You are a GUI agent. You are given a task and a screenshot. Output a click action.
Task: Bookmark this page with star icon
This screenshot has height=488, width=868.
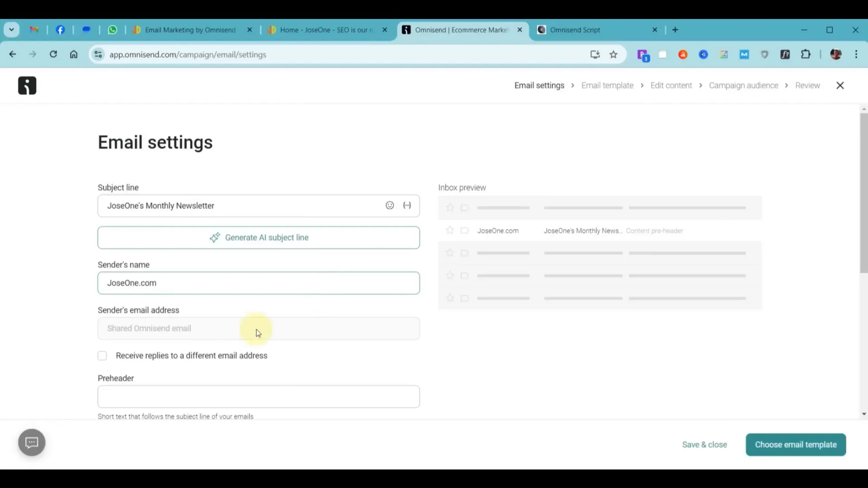[x=613, y=55]
